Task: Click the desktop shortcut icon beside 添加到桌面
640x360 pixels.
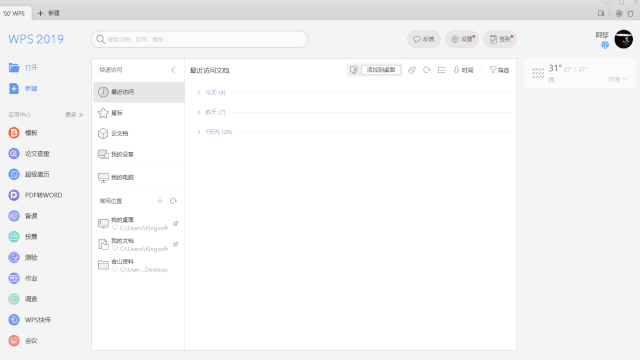Action: (354, 70)
